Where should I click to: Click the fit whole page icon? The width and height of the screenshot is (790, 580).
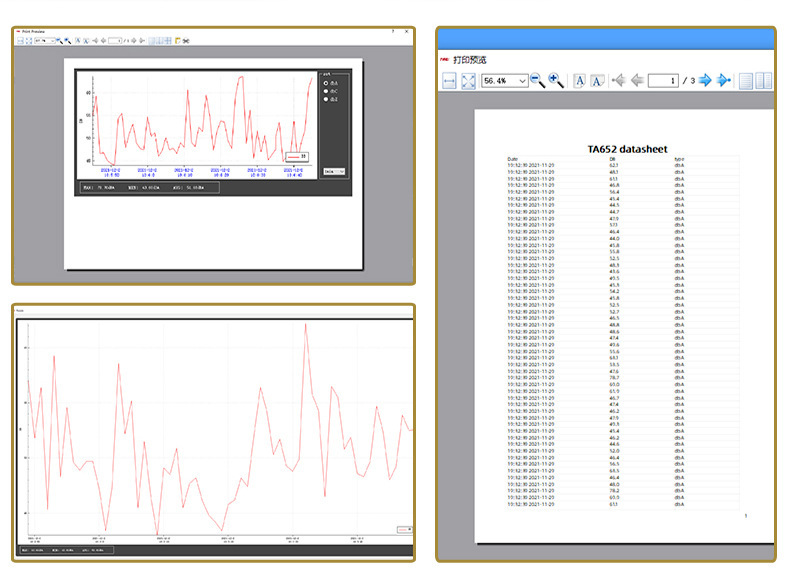click(468, 81)
